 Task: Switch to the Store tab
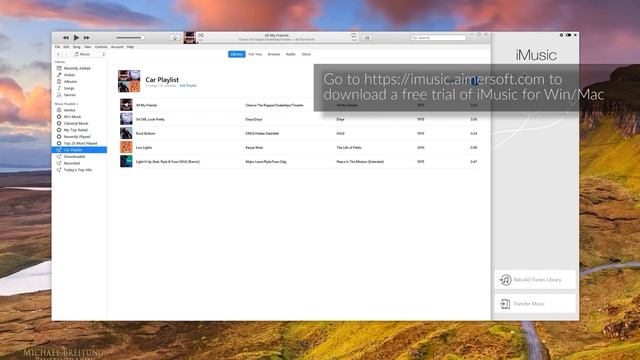306,54
